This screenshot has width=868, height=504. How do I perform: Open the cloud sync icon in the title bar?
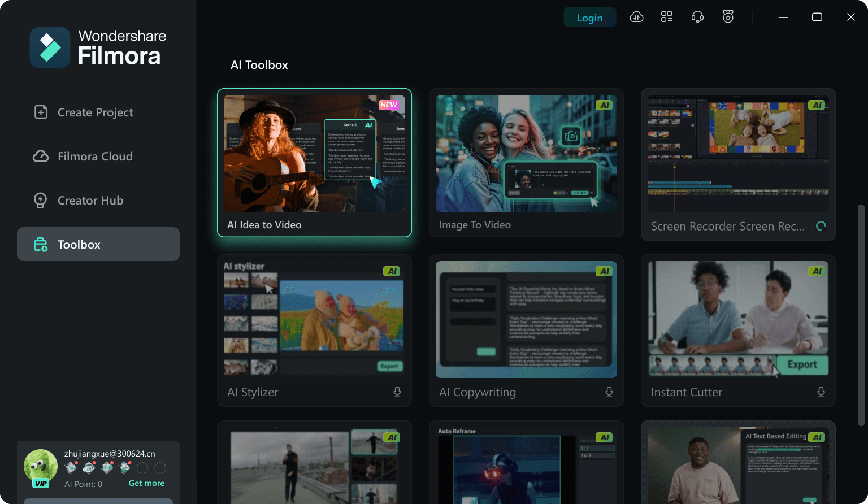click(636, 17)
